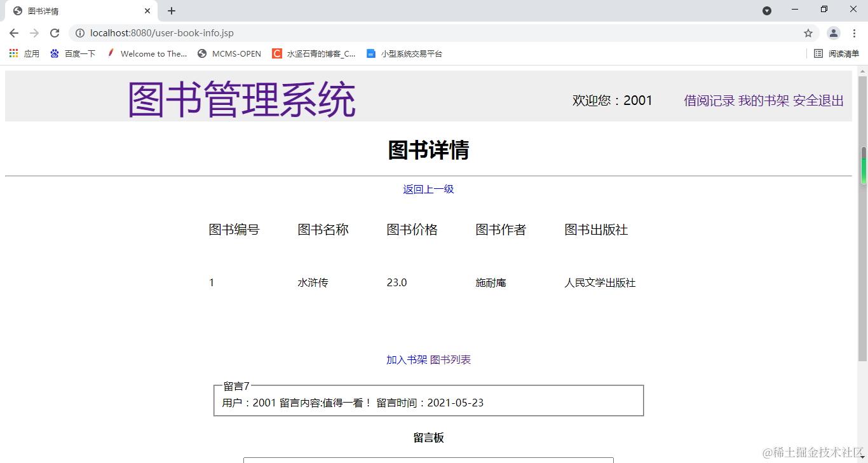
Task: Click the page scrollbar on the right
Action: point(864,165)
